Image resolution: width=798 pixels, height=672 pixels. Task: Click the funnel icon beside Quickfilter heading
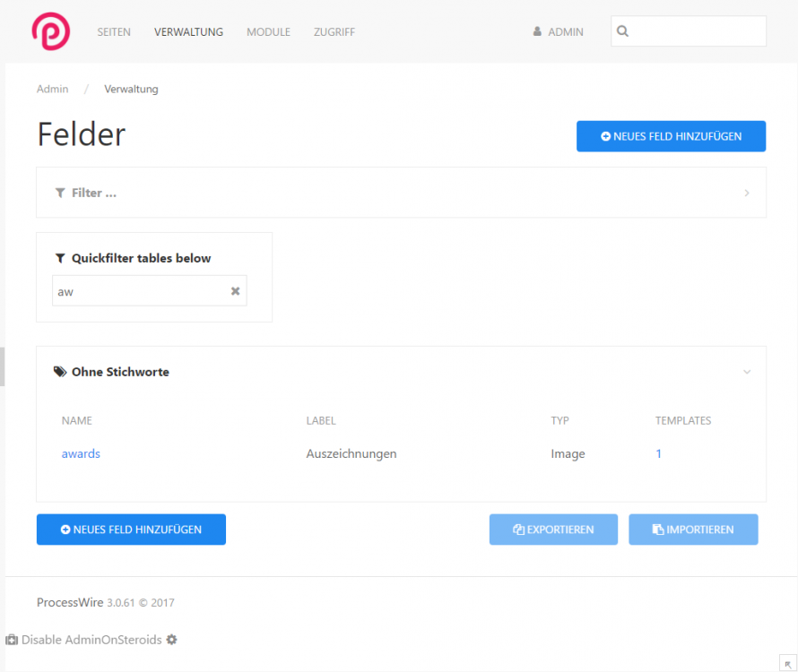click(61, 258)
